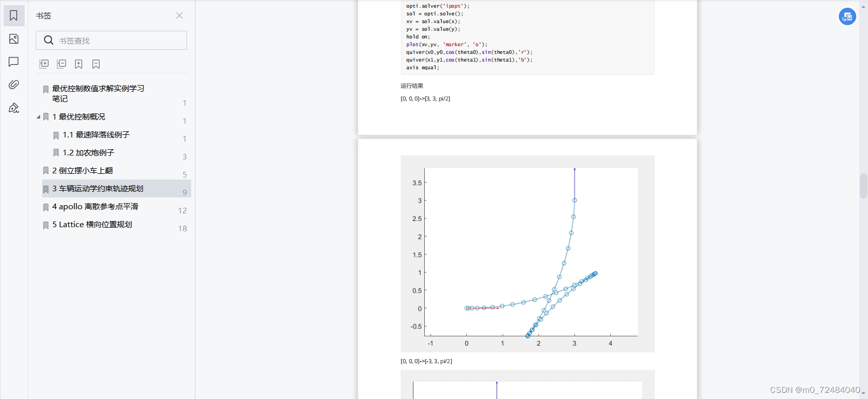
Task: Click the bookmark icon beside 1.1 最速降落线例子
Action: click(x=56, y=135)
